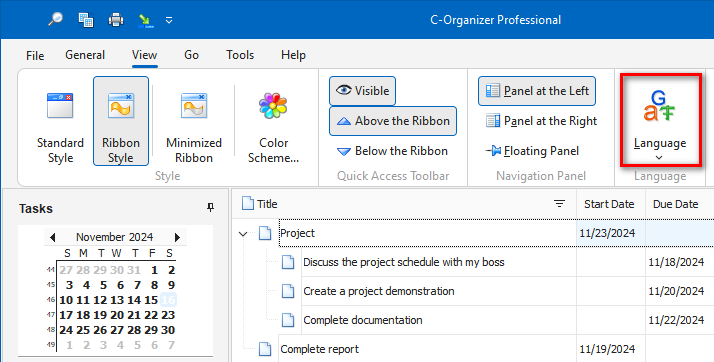Select 'Discuss the project schedule with my boss'
This screenshot has width=714, height=362.
click(404, 262)
